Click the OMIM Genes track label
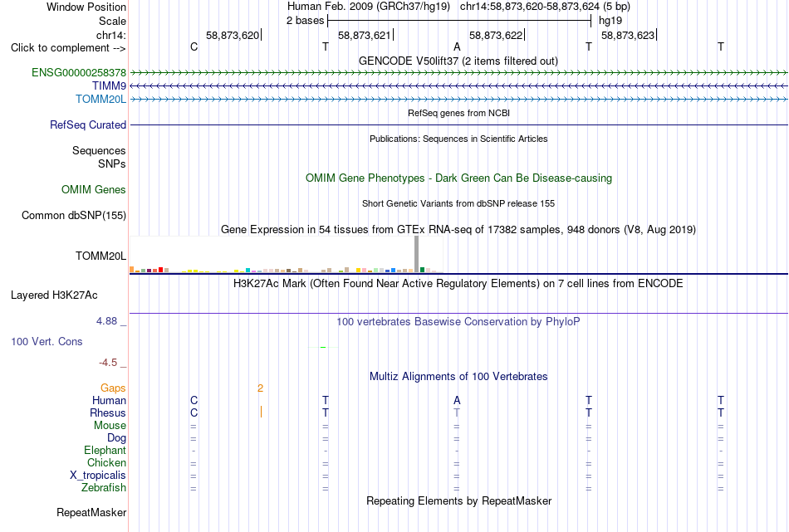Image resolution: width=789 pixels, height=532 pixels. pyautogui.click(x=94, y=189)
